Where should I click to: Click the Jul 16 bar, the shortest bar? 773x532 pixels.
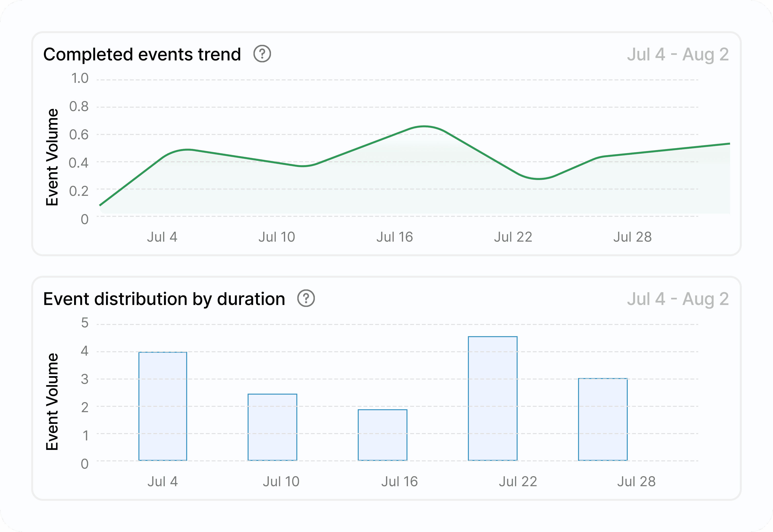pos(383,435)
